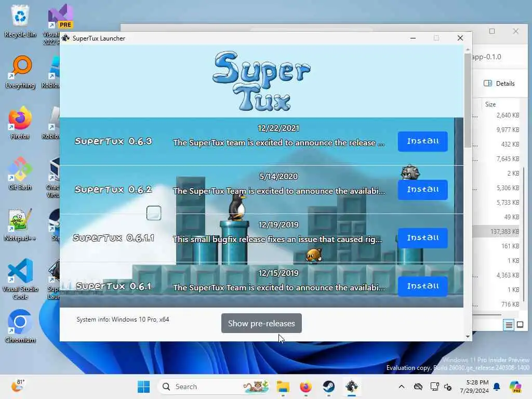Switch Explorer to large thumbnails view

coord(520,325)
